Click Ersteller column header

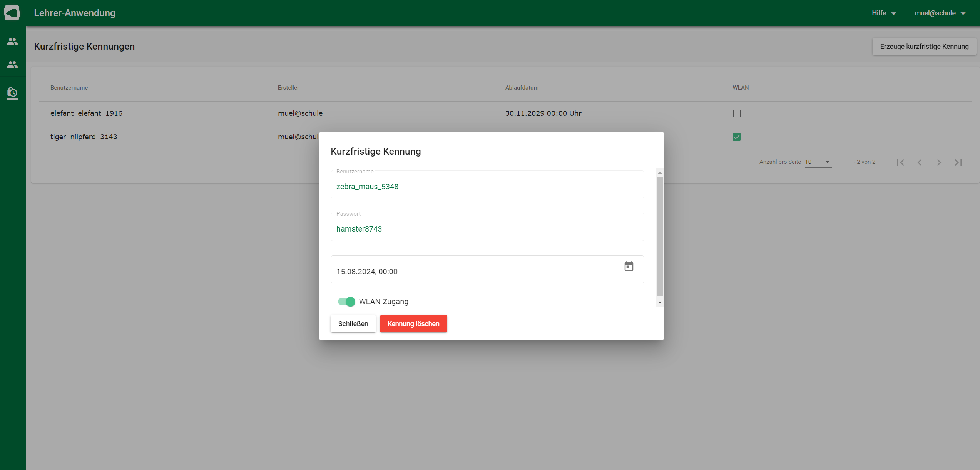pyautogui.click(x=288, y=88)
